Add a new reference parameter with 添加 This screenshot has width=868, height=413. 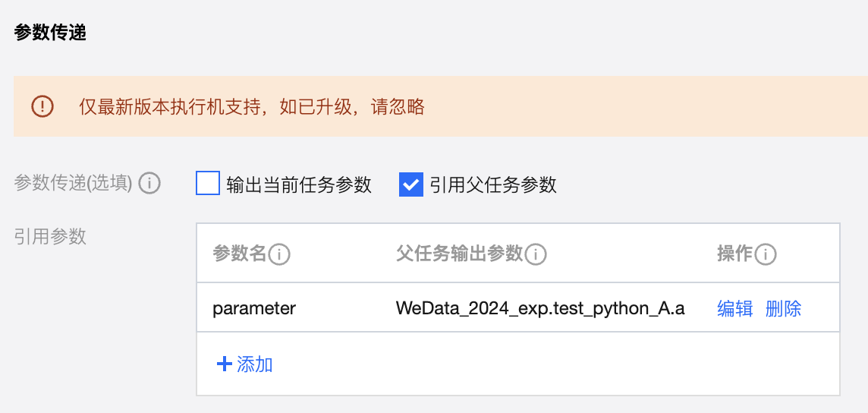[254, 364]
